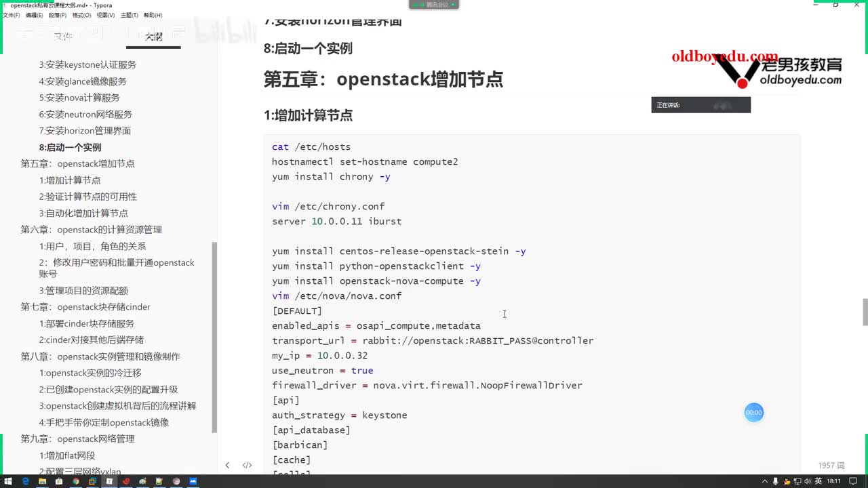Go to outline heading 第九章：openstack网络管理
The height and width of the screenshot is (488, 868).
(x=77, y=439)
